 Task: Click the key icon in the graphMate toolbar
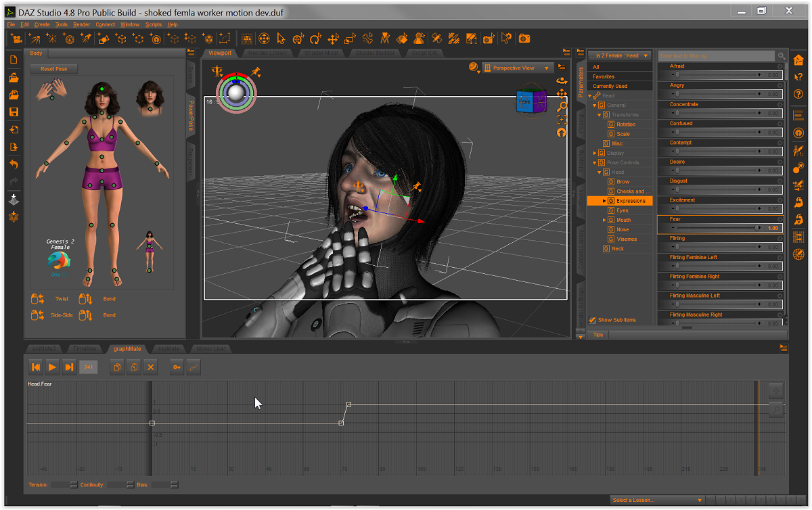(x=177, y=367)
